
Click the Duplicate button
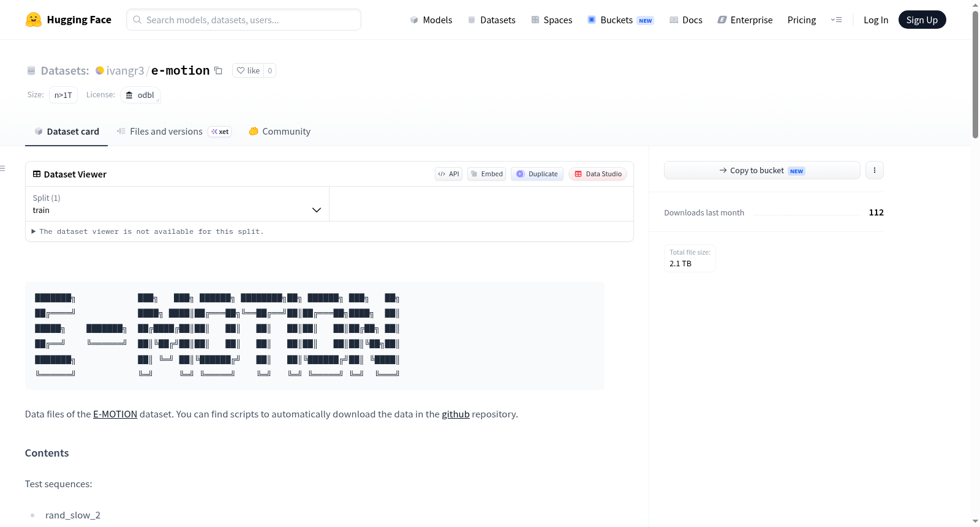537,174
